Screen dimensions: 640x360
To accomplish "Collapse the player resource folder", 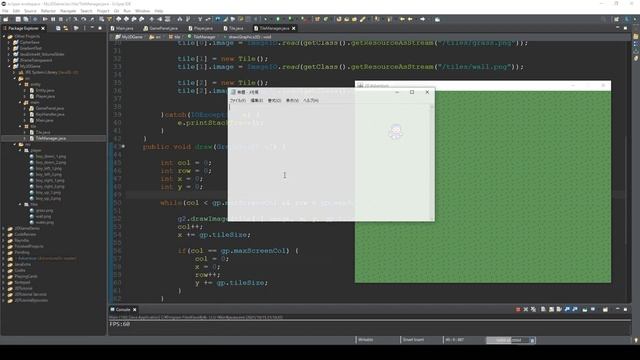I will tap(20, 151).
